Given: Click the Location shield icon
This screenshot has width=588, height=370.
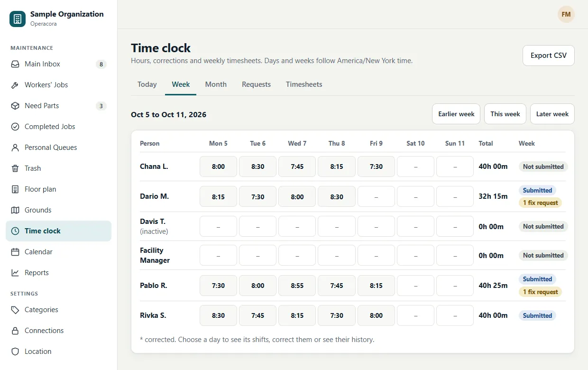Looking at the screenshot, I should pos(15,351).
